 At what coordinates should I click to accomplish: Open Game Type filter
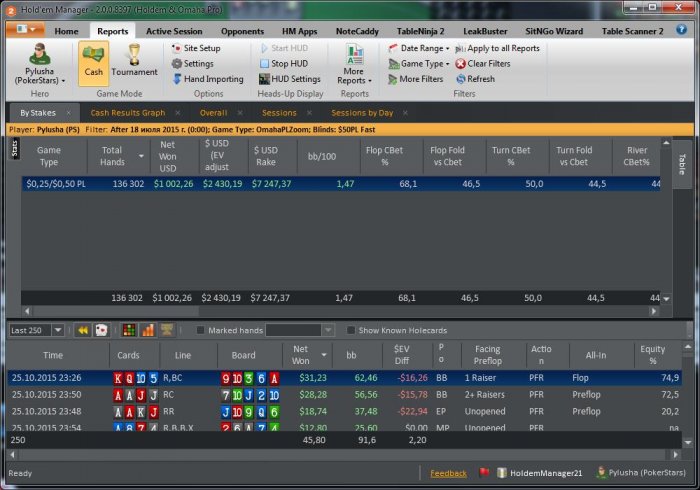(419, 63)
